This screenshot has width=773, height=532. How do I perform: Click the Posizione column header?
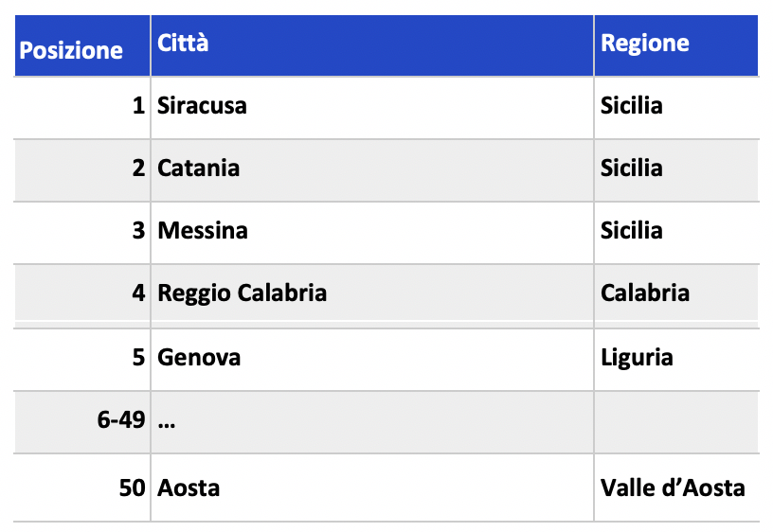point(72,50)
